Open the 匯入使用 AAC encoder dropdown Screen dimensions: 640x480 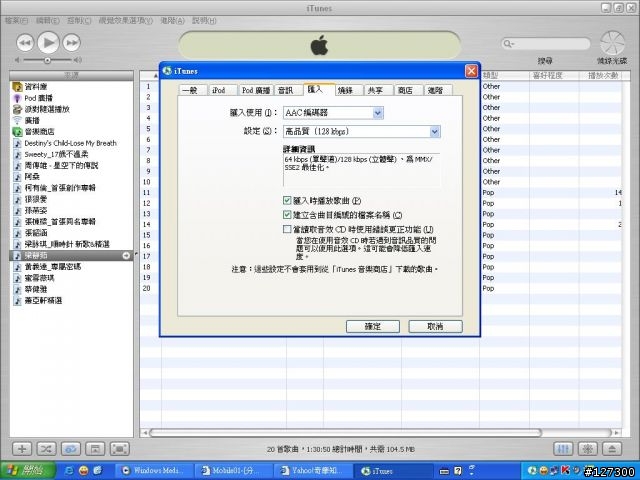(x=333, y=113)
